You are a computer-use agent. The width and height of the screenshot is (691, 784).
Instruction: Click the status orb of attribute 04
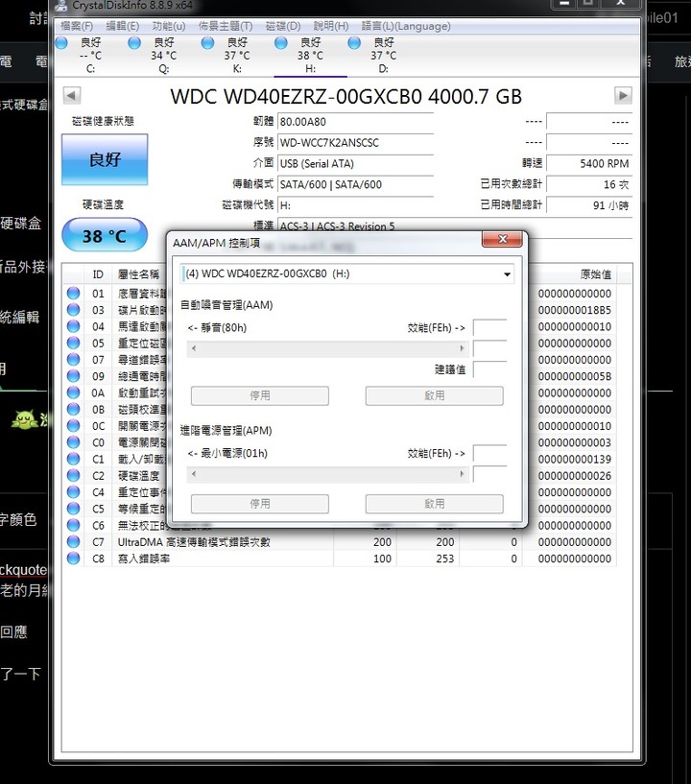(73, 326)
